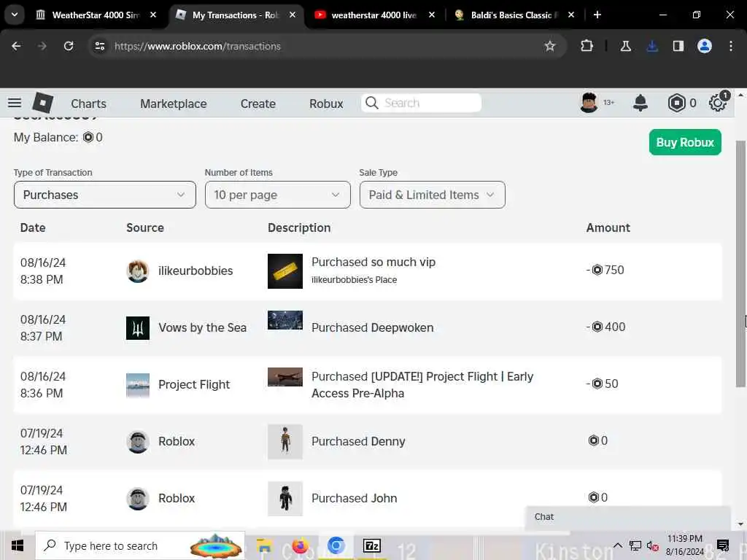
Task: Click the page vertical scrollbar
Action: (x=740, y=263)
